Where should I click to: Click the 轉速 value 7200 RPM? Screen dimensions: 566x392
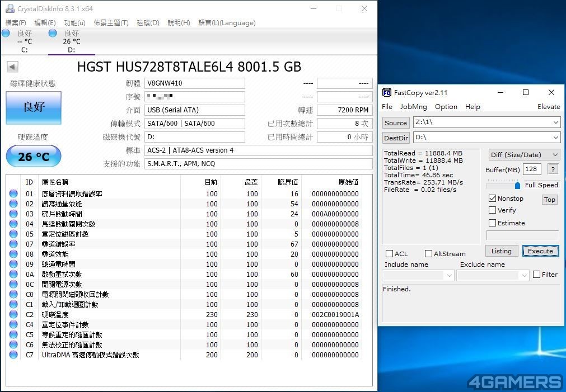pyautogui.click(x=345, y=110)
